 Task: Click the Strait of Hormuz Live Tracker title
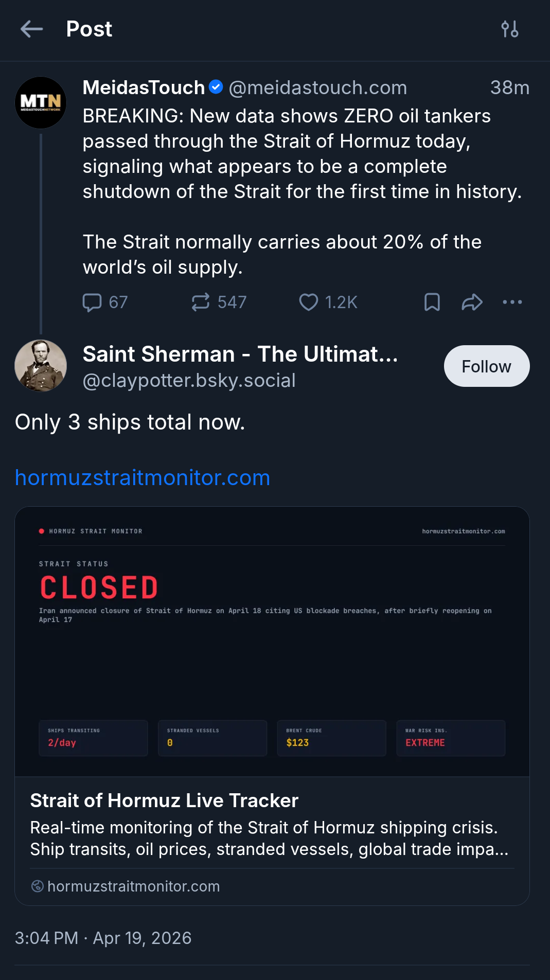[164, 800]
